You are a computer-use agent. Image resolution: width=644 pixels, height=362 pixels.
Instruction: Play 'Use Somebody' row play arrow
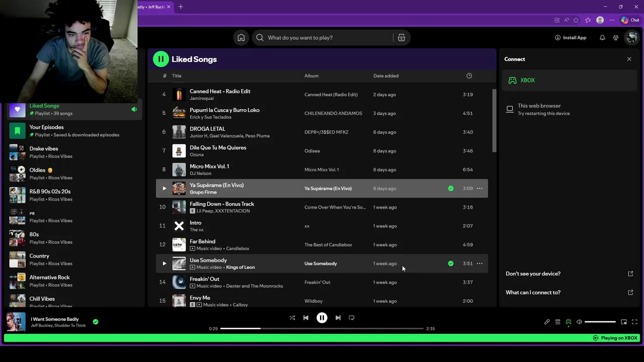(x=164, y=263)
